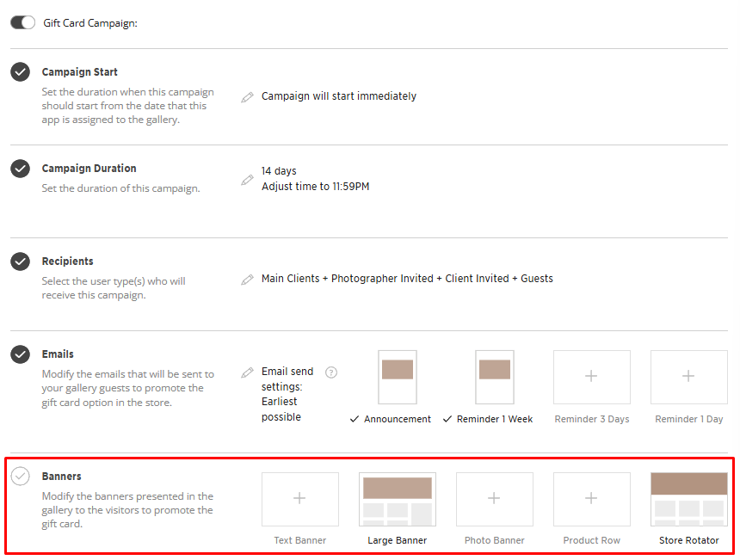Screen dimensions: 740x560
Task: Add a Text Banner
Action: click(299, 499)
